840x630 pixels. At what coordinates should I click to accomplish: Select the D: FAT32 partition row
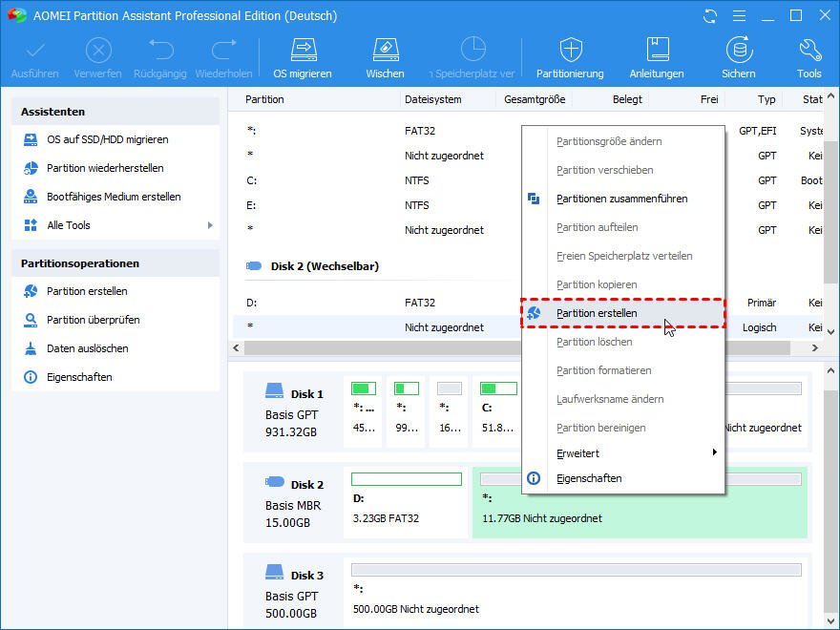[x=377, y=303]
